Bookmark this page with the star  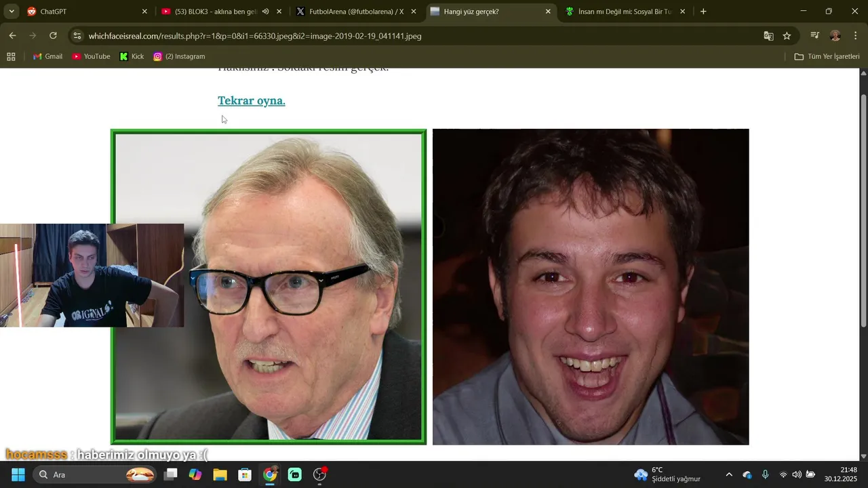pyautogui.click(x=787, y=36)
